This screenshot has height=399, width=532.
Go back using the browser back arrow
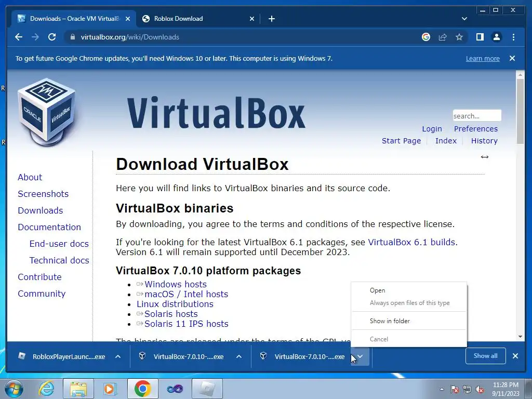(x=19, y=37)
